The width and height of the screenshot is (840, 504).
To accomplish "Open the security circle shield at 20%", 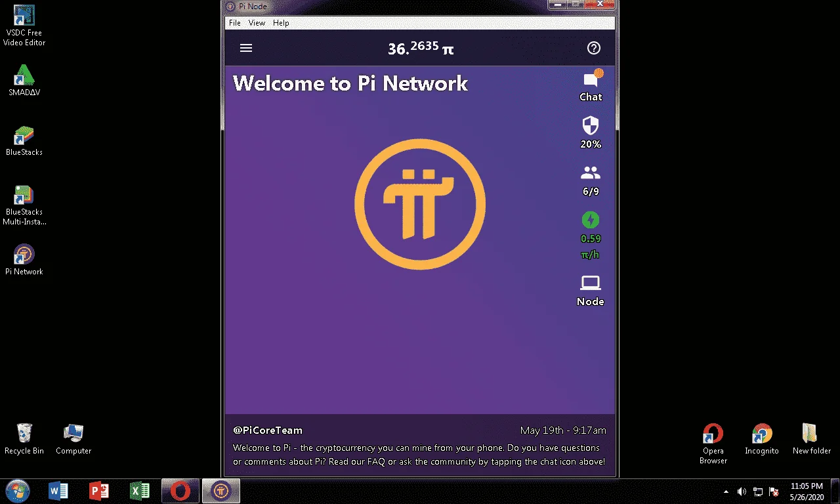I will 591,132.
